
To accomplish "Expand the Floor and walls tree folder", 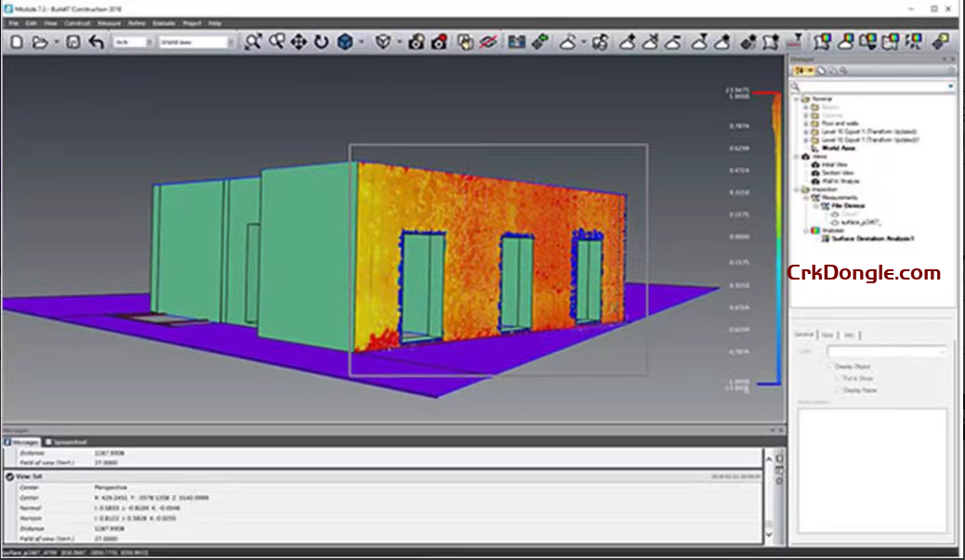I will 804,123.
